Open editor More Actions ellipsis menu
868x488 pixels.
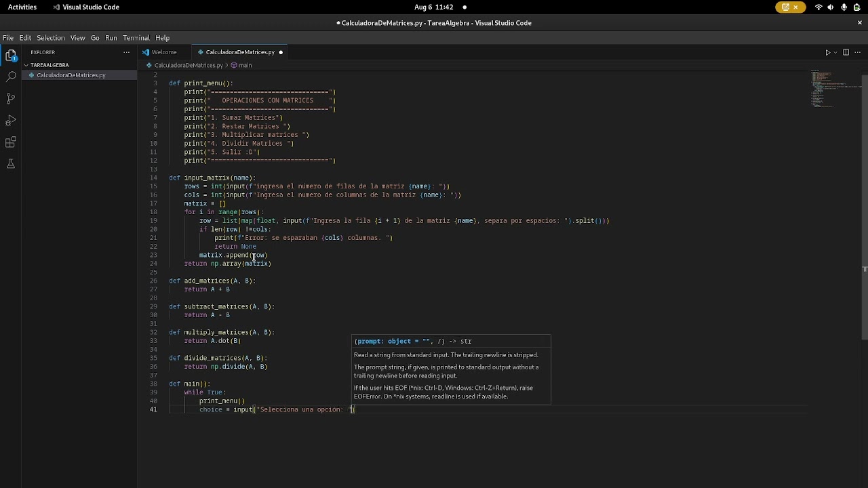(858, 52)
